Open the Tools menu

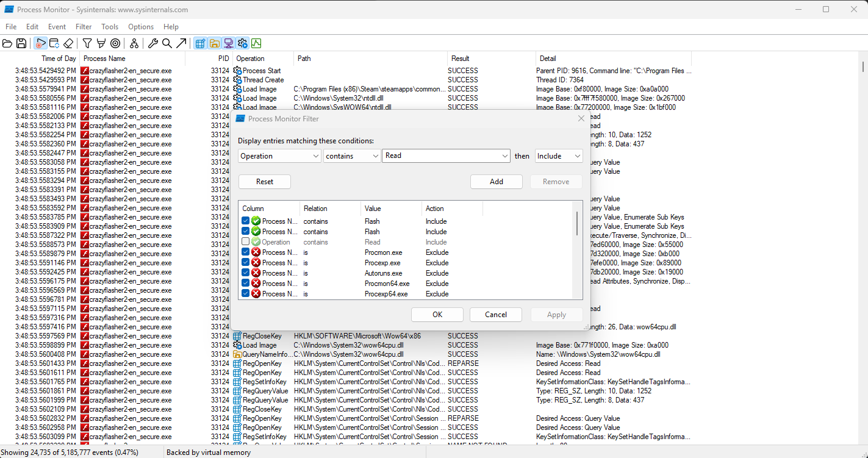(x=110, y=27)
